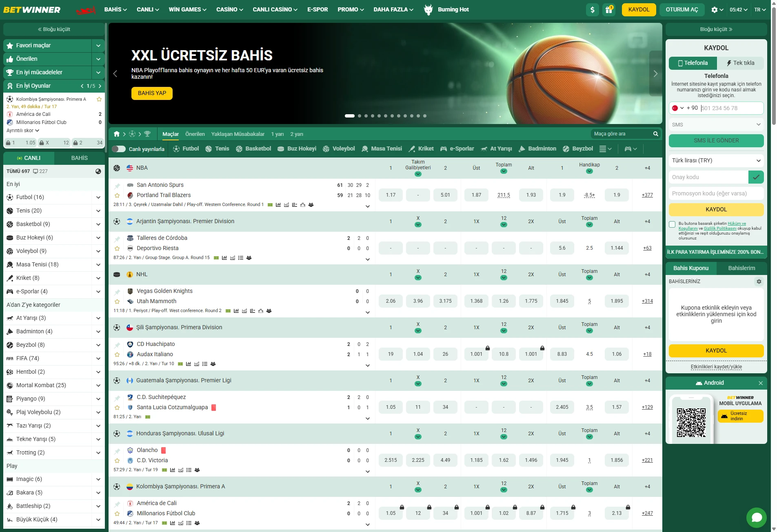Toggle the Canlı yayınlarla switch
Viewport: 777px width, 532px height.
(119, 149)
